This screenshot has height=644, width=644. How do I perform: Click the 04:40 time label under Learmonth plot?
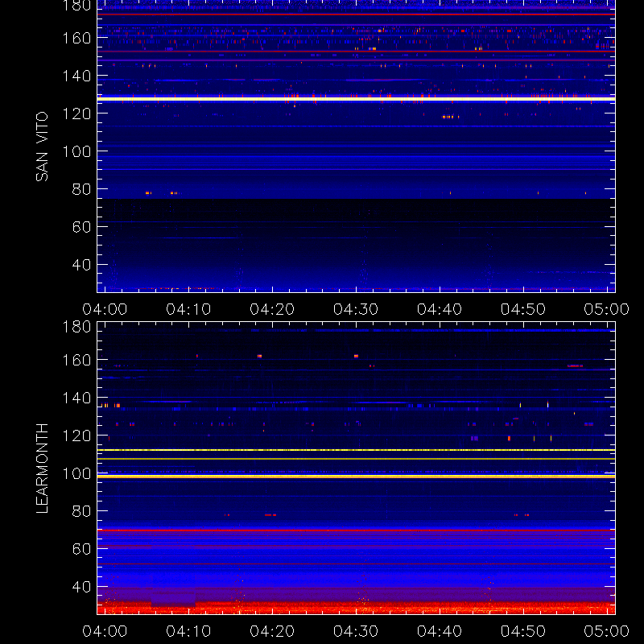[x=440, y=631]
